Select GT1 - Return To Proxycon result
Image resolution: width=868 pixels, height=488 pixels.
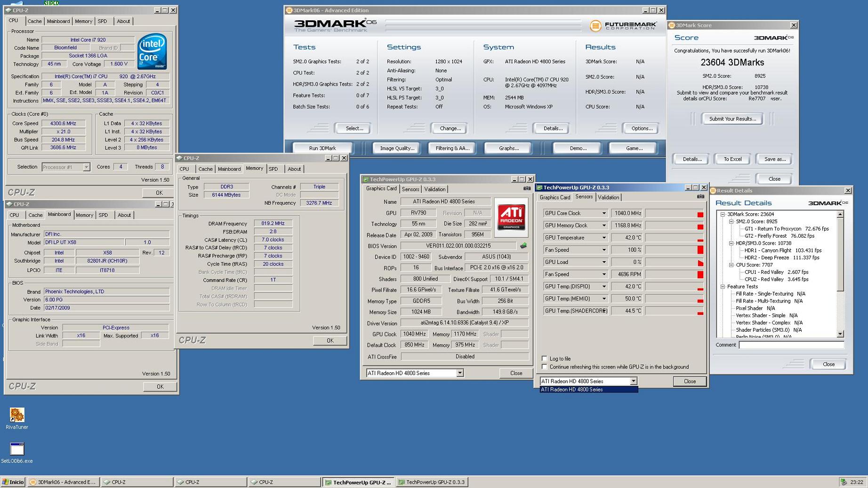click(787, 229)
